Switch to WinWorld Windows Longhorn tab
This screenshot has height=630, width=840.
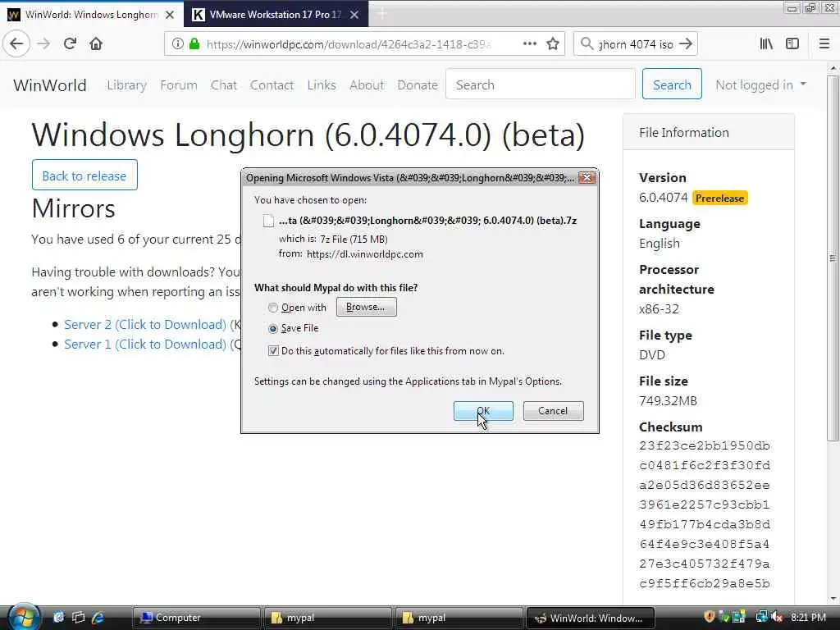(x=91, y=15)
